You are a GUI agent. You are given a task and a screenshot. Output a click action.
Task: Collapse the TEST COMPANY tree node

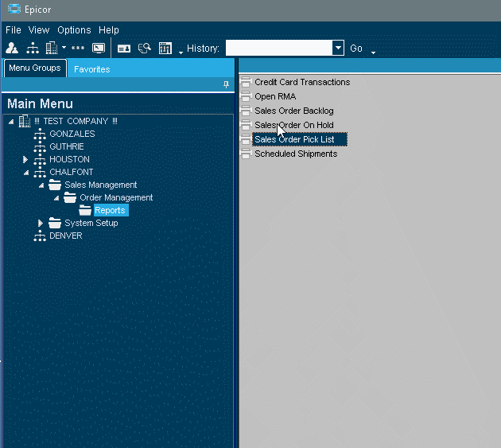[x=11, y=122]
